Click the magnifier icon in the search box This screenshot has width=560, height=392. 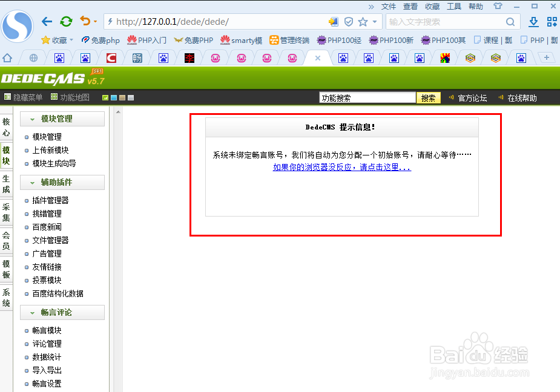[510, 22]
